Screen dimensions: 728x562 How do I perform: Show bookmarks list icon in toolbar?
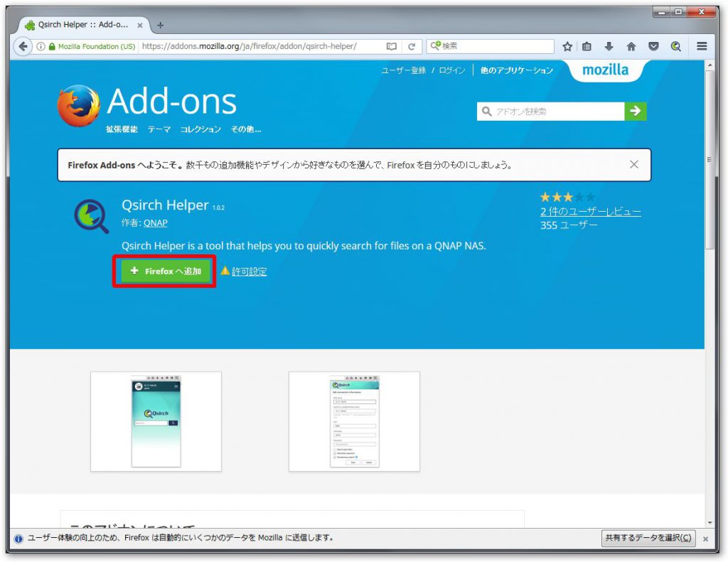(587, 46)
